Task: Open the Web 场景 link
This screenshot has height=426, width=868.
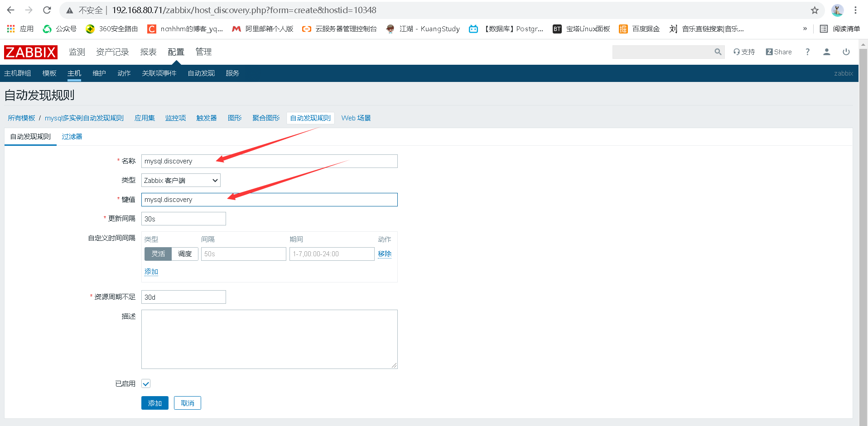Action: [x=356, y=118]
